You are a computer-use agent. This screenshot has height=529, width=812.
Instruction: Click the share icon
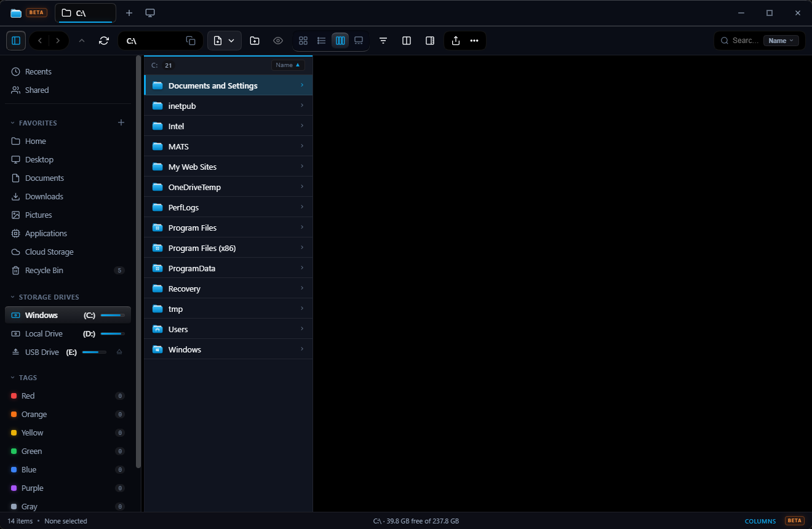[x=456, y=41]
